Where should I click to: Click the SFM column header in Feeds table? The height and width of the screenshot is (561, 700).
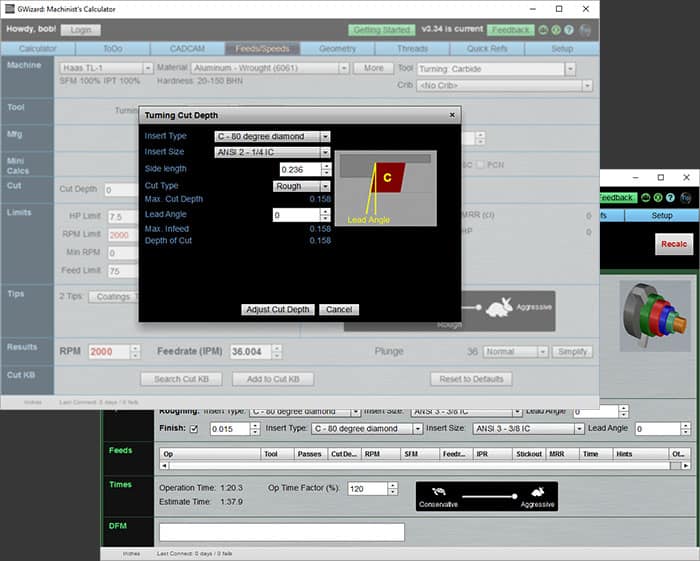coord(420,454)
